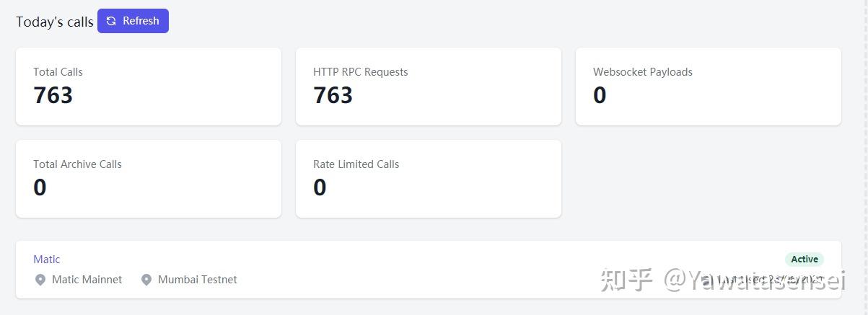Click the location pin beside Mumbai Testnet

coord(146,280)
